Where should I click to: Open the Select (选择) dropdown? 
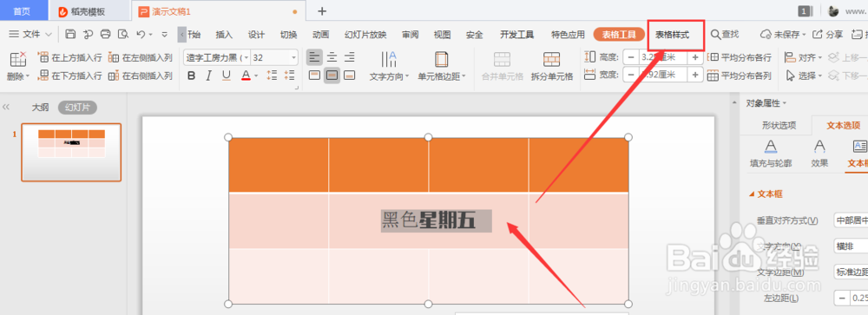click(x=804, y=75)
